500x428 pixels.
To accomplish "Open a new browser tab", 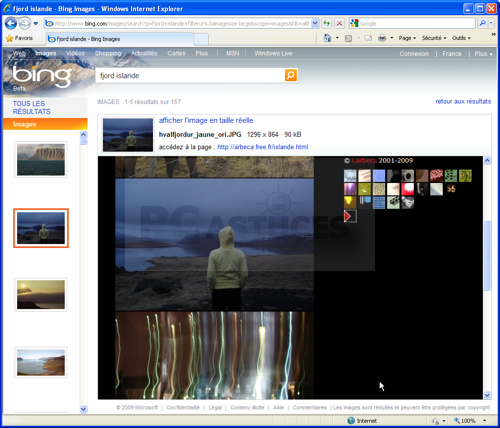I will point(201,39).
